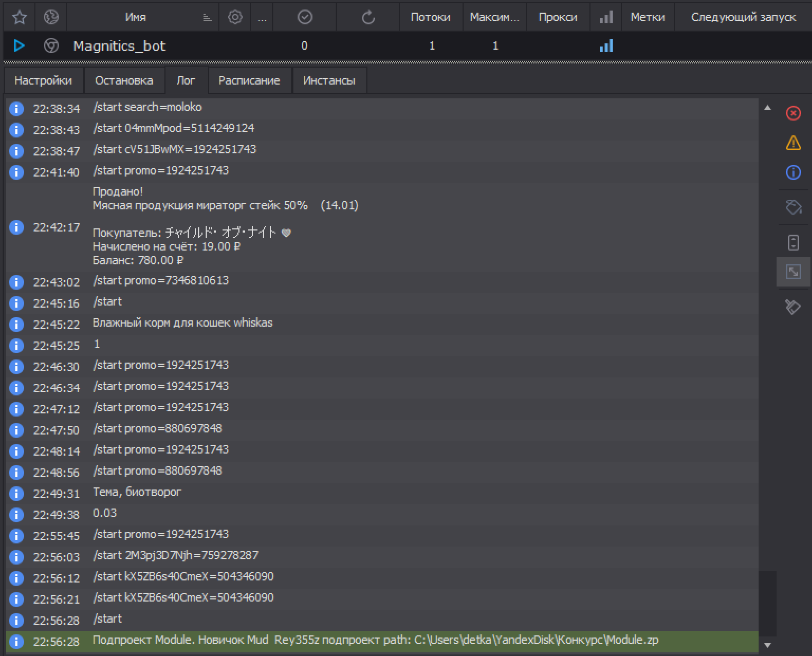The image size is (812, 656).
Task: Toggle the warning messages filter in the log
Action: (793, 143)
